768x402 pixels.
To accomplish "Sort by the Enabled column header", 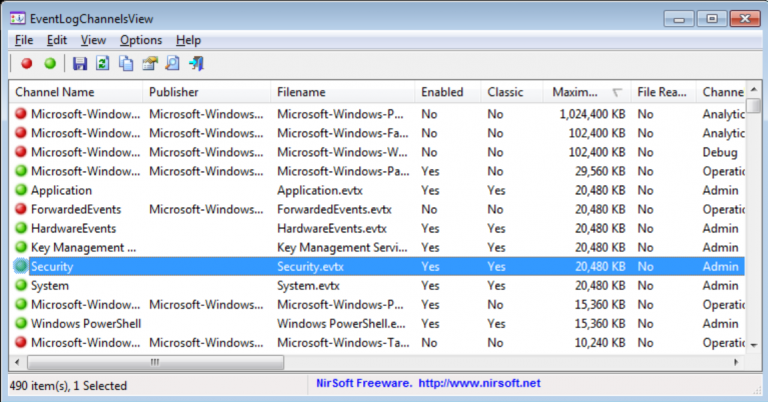I will click(x=442, y=92).
